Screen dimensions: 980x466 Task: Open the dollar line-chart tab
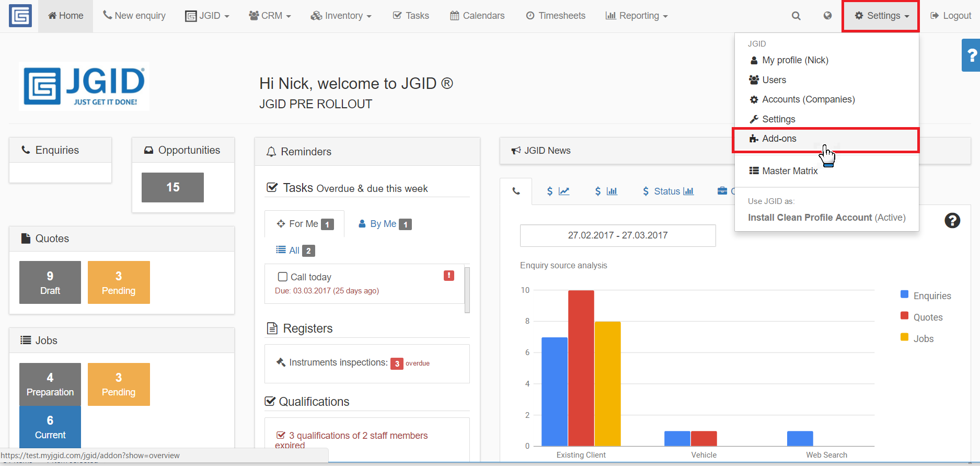[x=558, y=191]
